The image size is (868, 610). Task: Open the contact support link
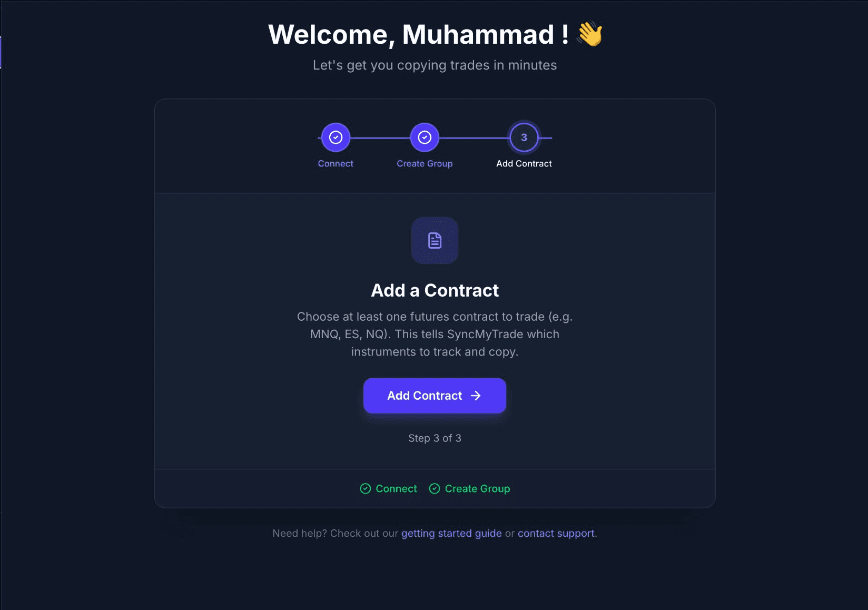click(x=556, y=533)
